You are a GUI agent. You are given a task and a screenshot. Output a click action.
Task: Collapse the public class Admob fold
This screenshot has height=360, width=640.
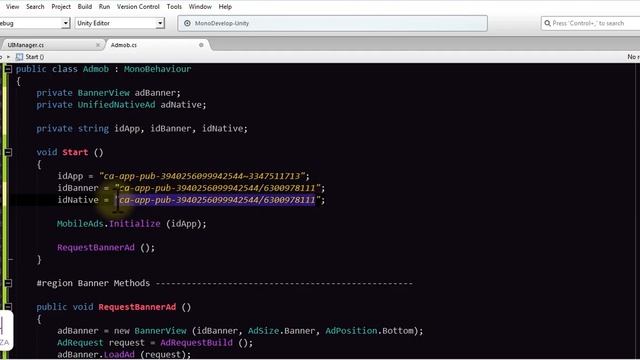8,69
